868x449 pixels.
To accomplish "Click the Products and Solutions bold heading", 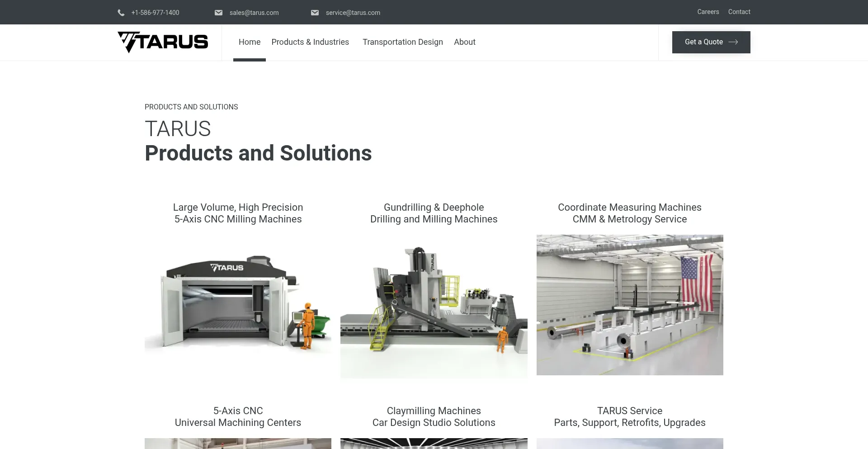I will tap(258, 153).
